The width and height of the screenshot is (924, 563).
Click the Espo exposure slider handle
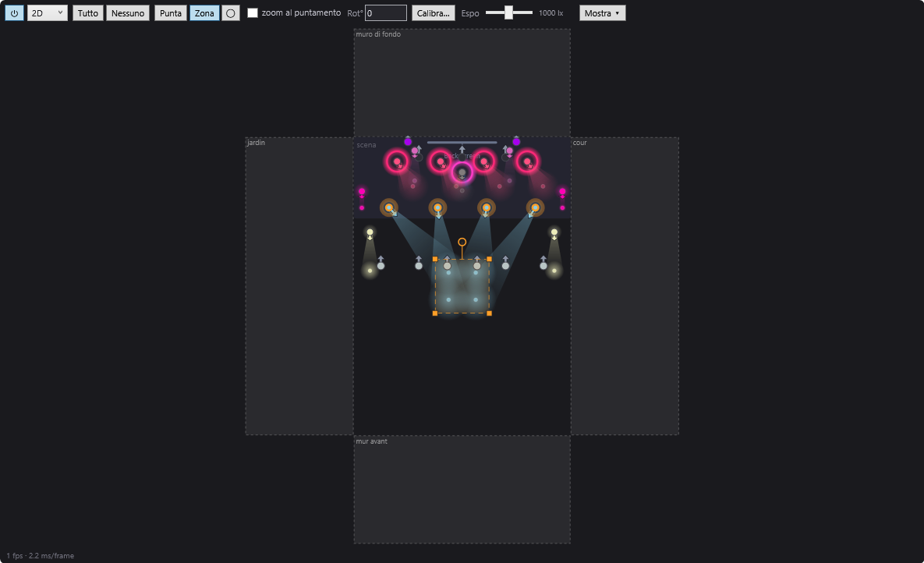coord(508,12)
